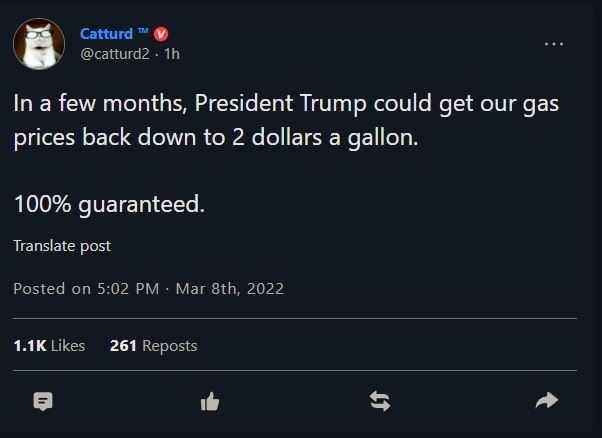Image resolution: width=602 pixels, height=438 pixels.
Task: Click the 5:02 PM posted time
Action: click(128, 288)
